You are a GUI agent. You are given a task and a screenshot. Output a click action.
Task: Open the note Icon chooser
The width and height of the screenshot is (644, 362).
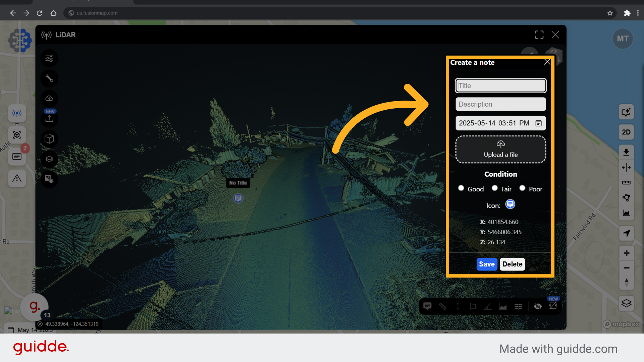click(510, 204)
